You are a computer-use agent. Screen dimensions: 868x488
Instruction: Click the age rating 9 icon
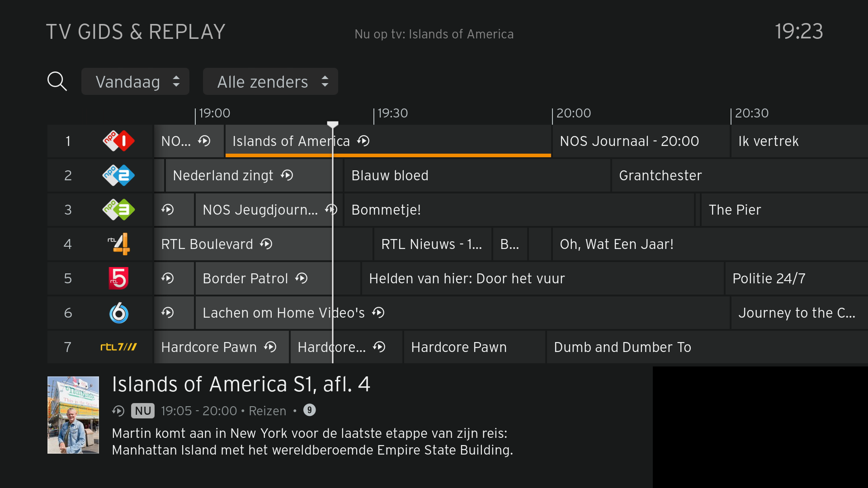[309, 410]
